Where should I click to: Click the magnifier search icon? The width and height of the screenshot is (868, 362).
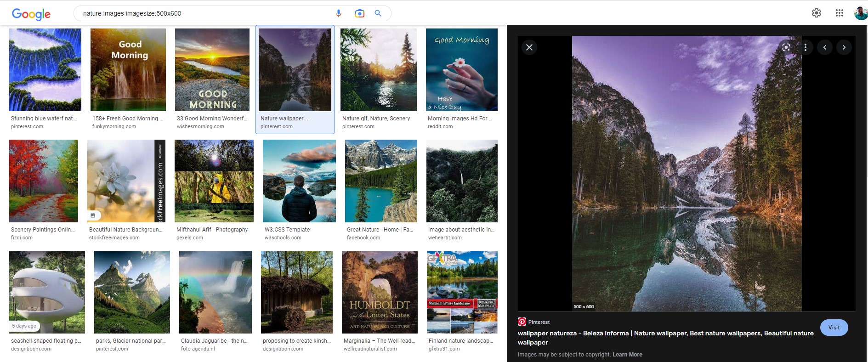[x=378, y=13]
